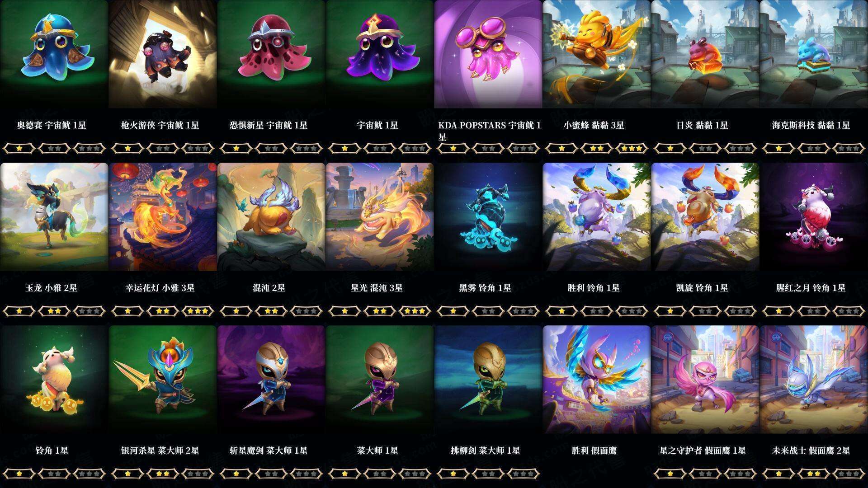Select the 奥德赛 宇宙鱿 blue squid thumbnail

54,54
